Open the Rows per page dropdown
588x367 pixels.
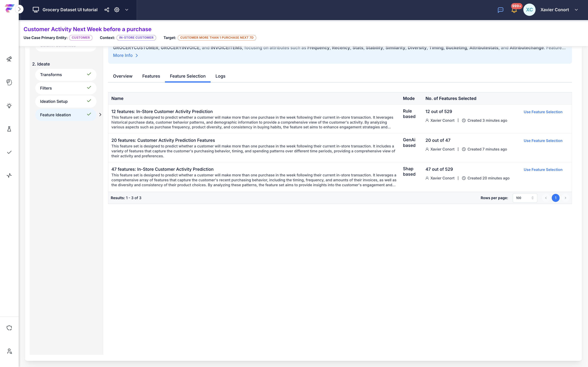point(525,198)
